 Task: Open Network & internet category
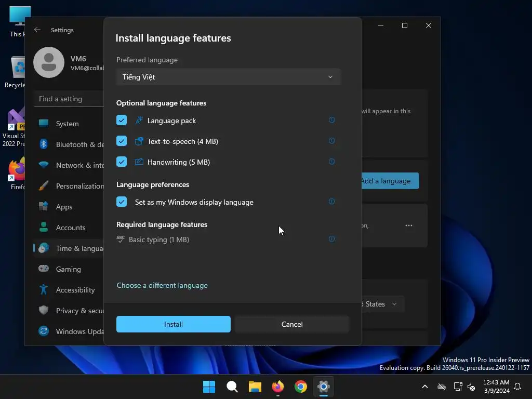pyautogui.click(x=70, y=165)
